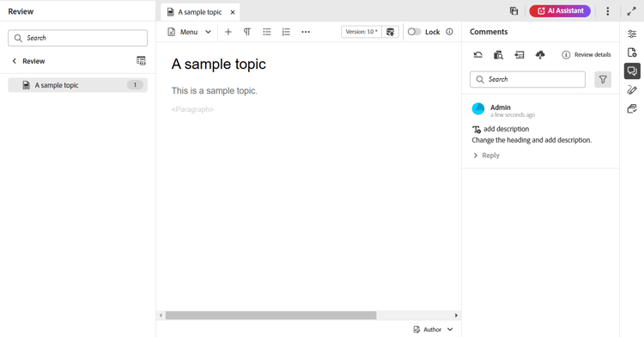Toggle the Lock switch
This screenshot has width=644, height=337.
(414, 32)
